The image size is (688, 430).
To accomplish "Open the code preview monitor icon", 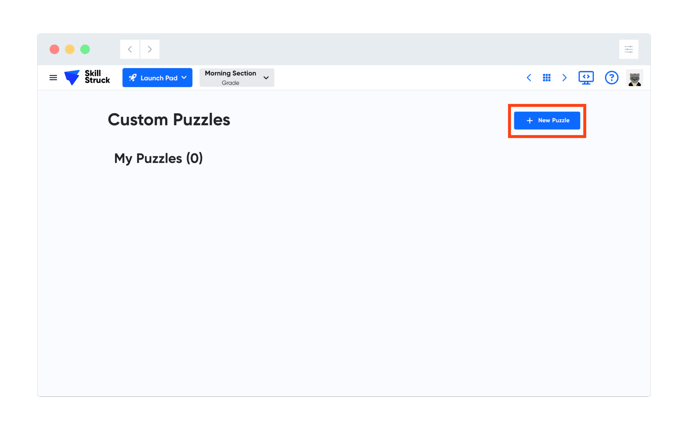I will coord(586,78).
